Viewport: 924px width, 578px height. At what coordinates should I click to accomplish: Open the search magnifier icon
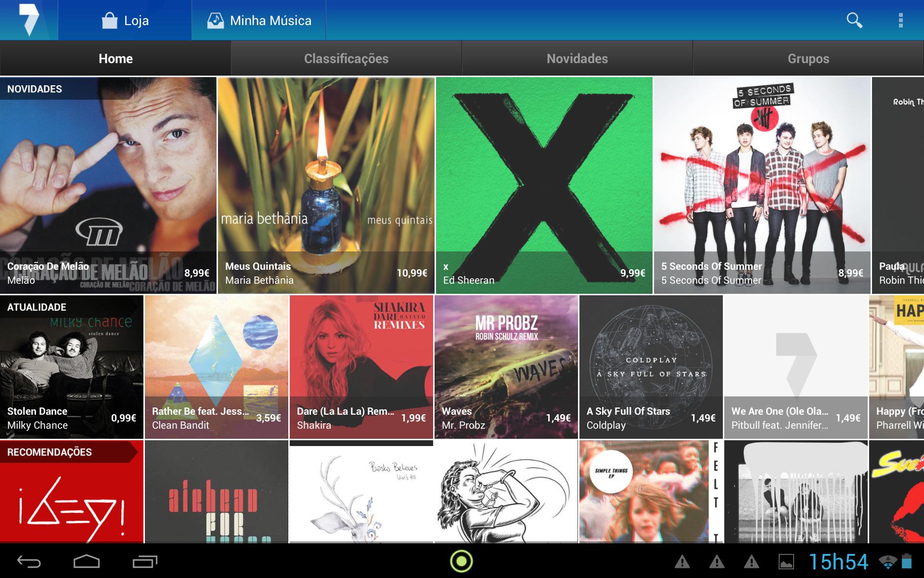(x=854, y=20)
